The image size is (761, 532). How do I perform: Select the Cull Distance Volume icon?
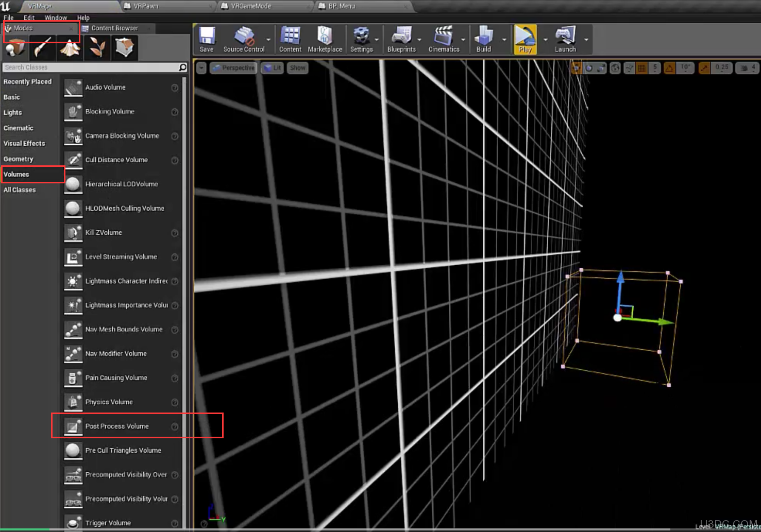pyautogui.click(x=73, y=160)
